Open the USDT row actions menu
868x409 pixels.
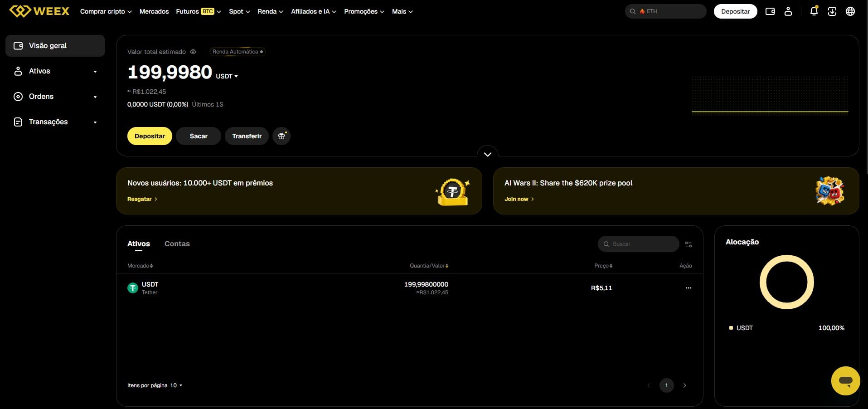click(x=689, y=288)
